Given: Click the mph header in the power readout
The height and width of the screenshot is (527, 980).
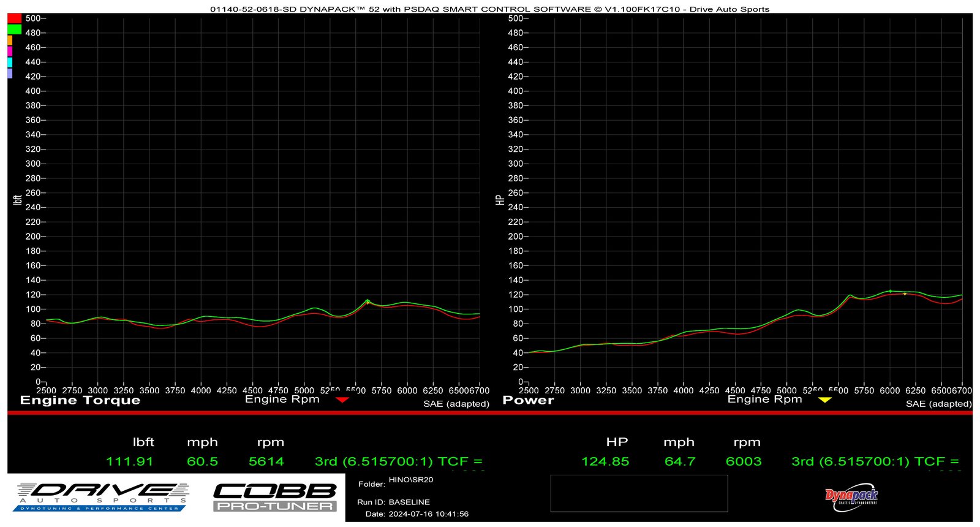Looking at the screenshot, I should (x=679, y=443).
